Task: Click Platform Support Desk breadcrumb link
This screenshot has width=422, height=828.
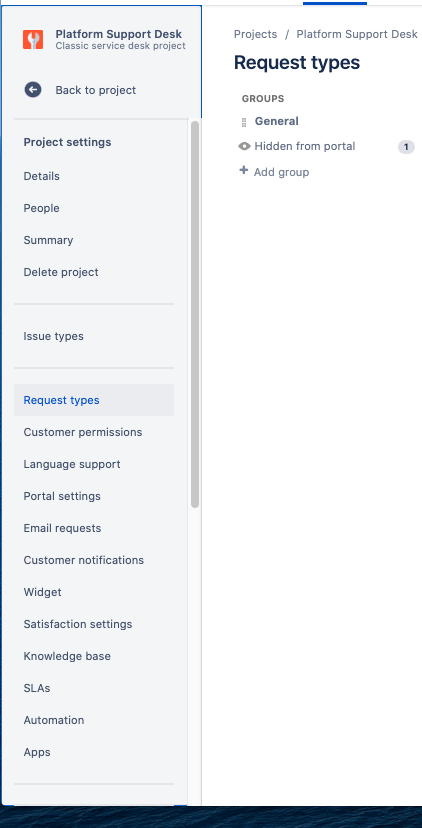Action: pos(357,34)
